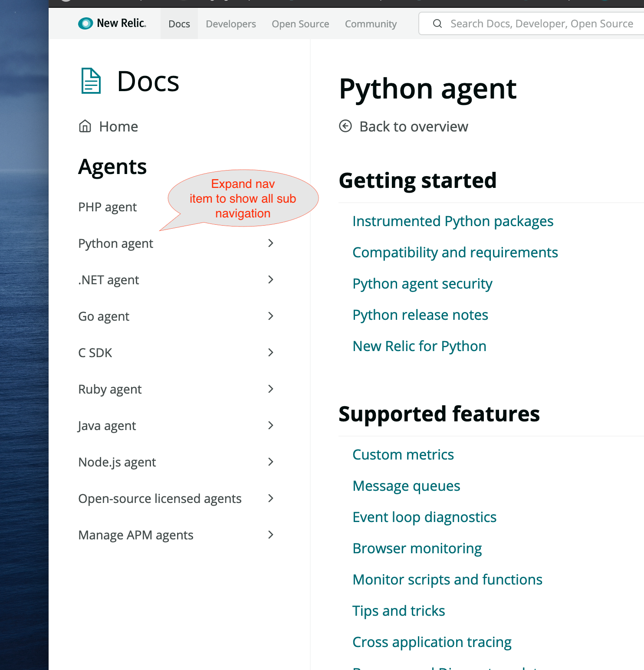644x670 pixels.
Task: Expand the .NET agent chevron
Action: point(271,279)
